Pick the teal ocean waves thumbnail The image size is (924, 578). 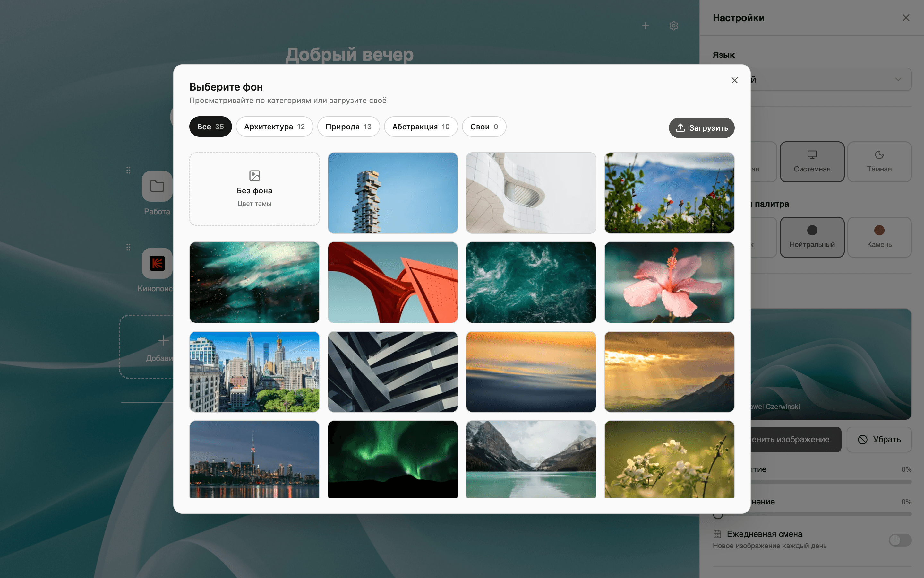[531, 283]
